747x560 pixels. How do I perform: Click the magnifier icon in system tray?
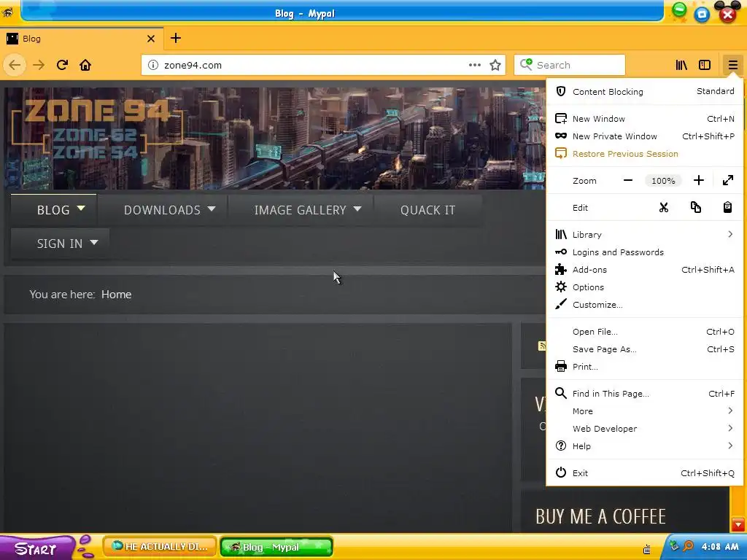688,545
